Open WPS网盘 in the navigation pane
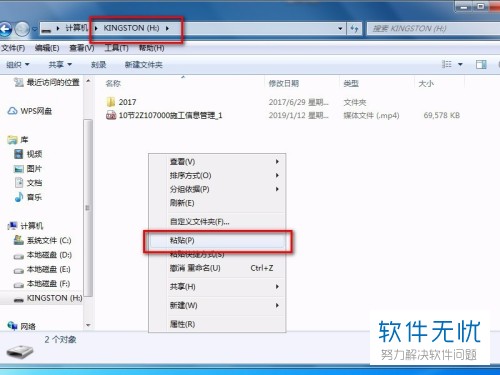Viewport: 500px width, 375px height. pos(36,111)
